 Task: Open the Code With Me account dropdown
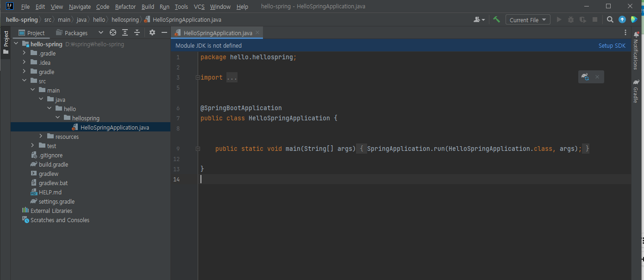tap(479, 20)
